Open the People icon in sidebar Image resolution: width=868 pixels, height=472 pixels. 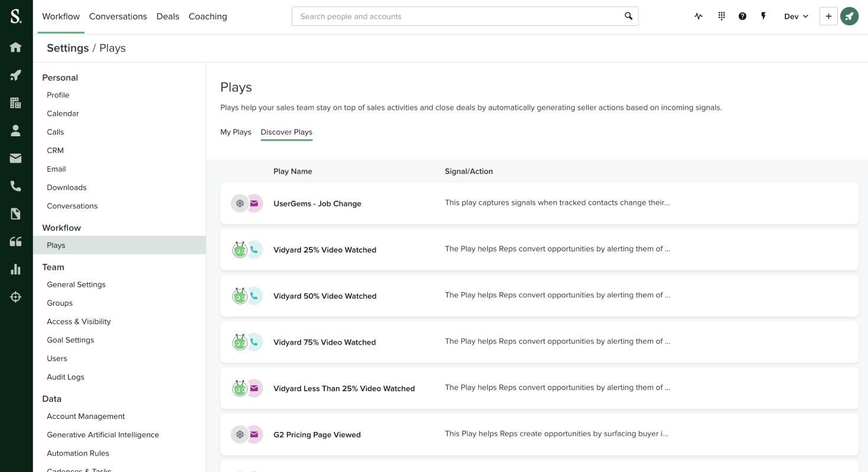[16, 130]
